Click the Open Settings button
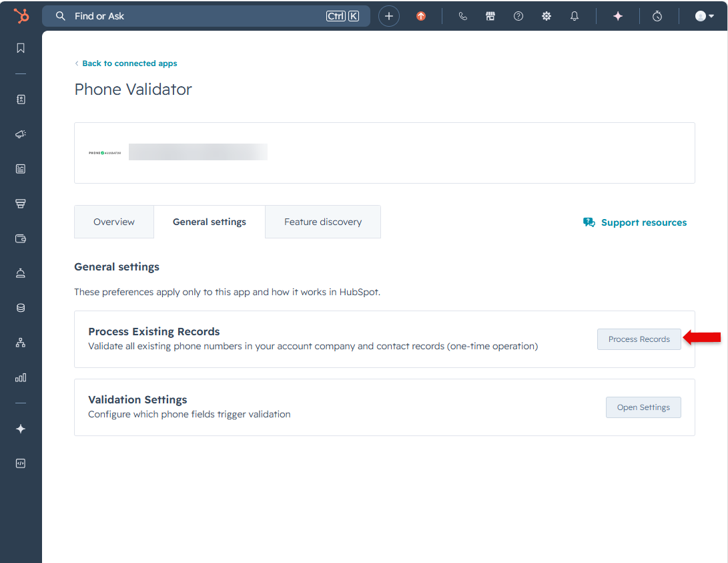Screen dimensions: 728x563 point(643,407)
